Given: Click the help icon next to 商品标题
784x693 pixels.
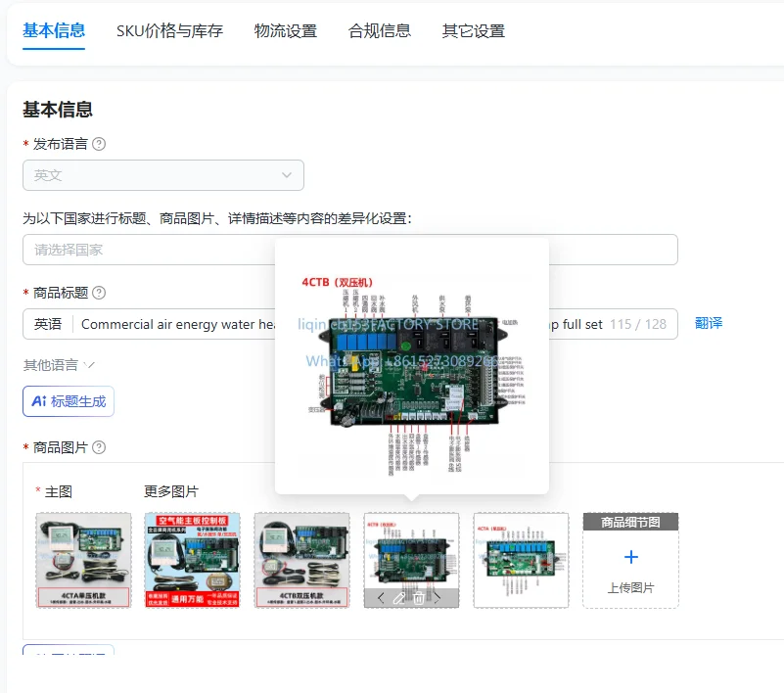Looking at the screenshot, I should (99, 293).
